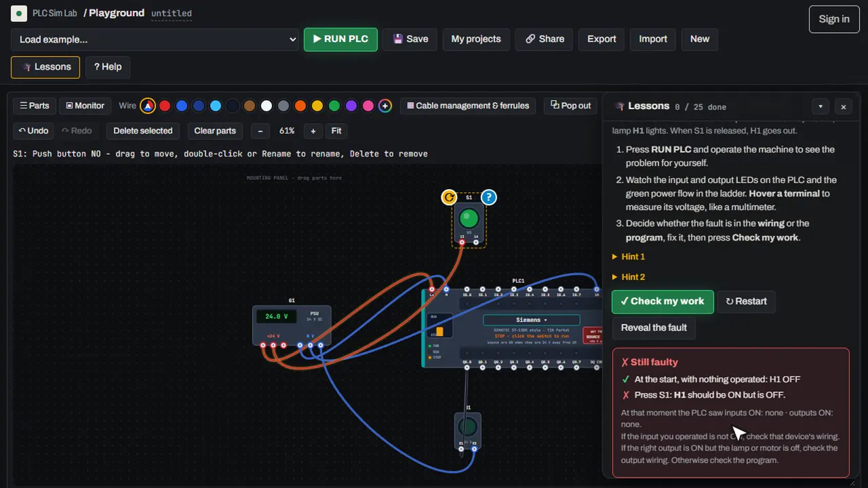This screenshot has height=488, width=868.
Task: Open the Siemens PLC brand dropdown
Action: point(531,320)
